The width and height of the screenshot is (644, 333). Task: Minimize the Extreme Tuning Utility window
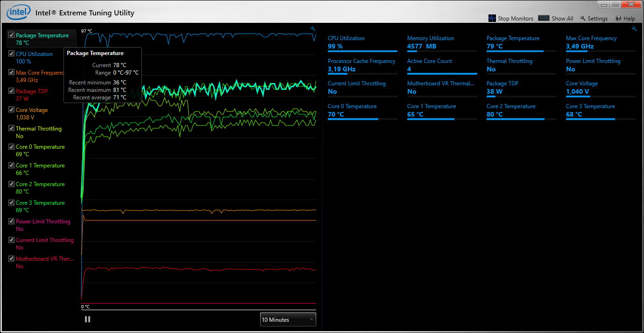click(603, 4)
